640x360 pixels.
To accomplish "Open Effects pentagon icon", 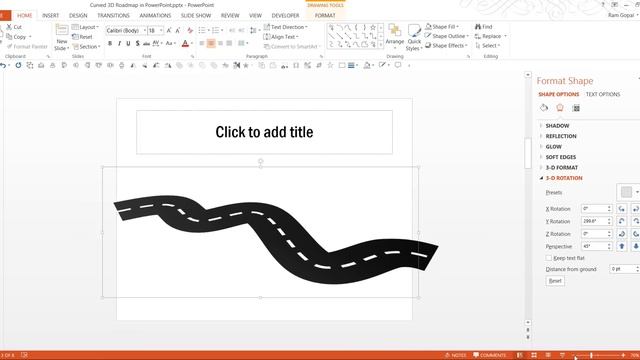I will (x=560, y=108).
